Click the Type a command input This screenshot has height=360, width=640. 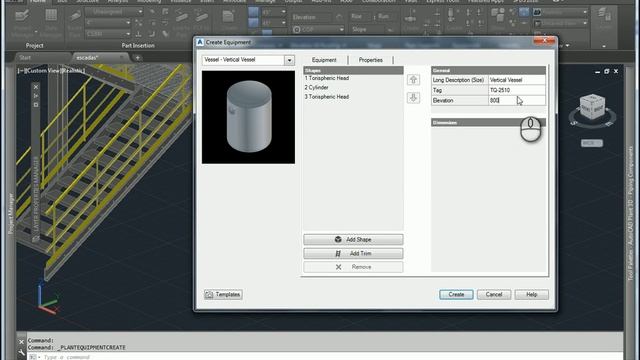67,357
